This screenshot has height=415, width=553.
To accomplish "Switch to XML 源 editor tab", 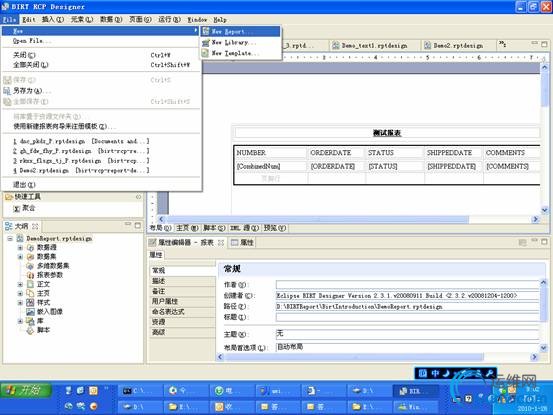I will [244, 228].
